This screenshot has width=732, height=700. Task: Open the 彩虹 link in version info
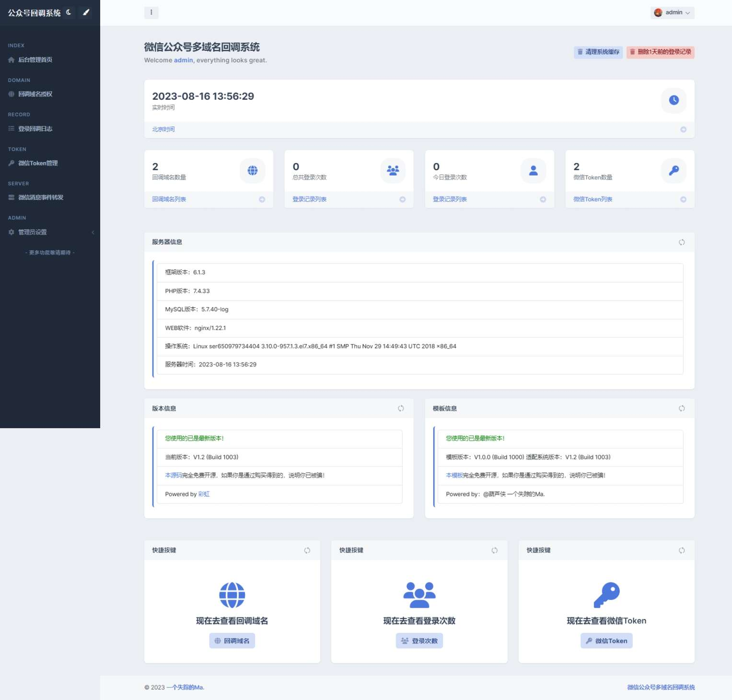(x=203, y=494)
